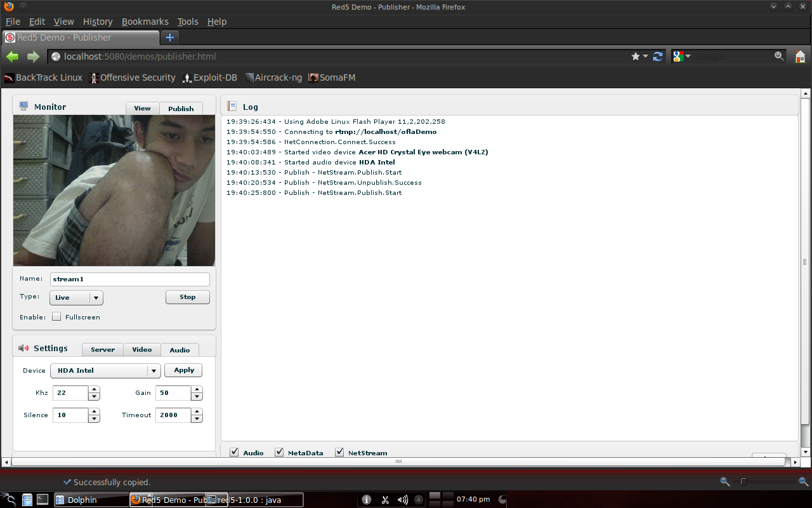Open the audio Device dropdown HDA Intel
Image resolution: width=812 pixels, height=508 pixels.
105,371
